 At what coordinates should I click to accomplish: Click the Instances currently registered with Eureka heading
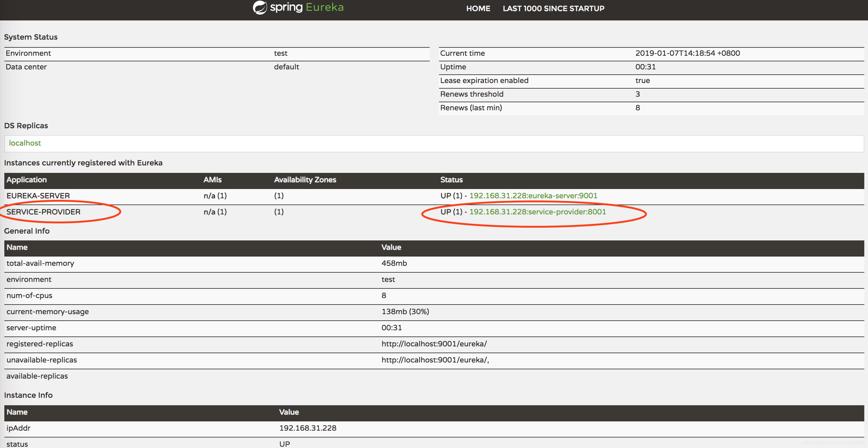(x=83, y=163)
